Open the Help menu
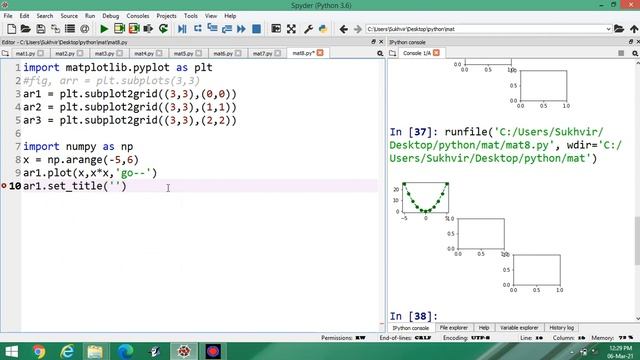Screen dimensions: 640x360 point(230,16)
